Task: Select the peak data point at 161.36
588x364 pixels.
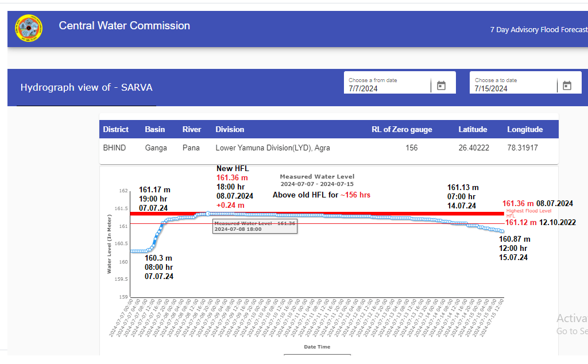Action: pyautogui.click(x=208, y=214)
